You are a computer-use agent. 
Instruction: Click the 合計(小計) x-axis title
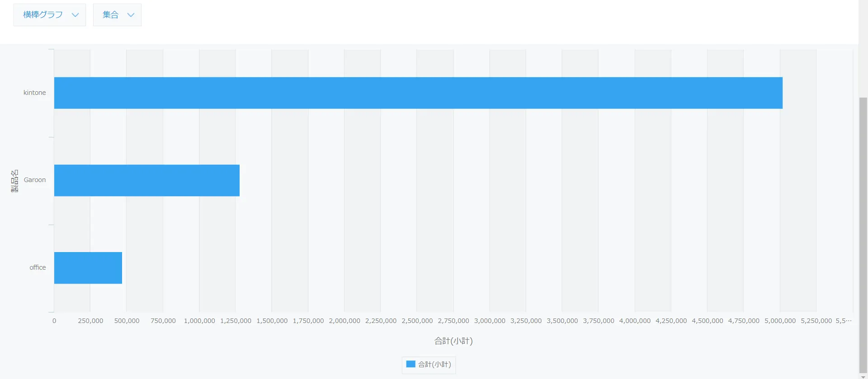click(453, 341)
